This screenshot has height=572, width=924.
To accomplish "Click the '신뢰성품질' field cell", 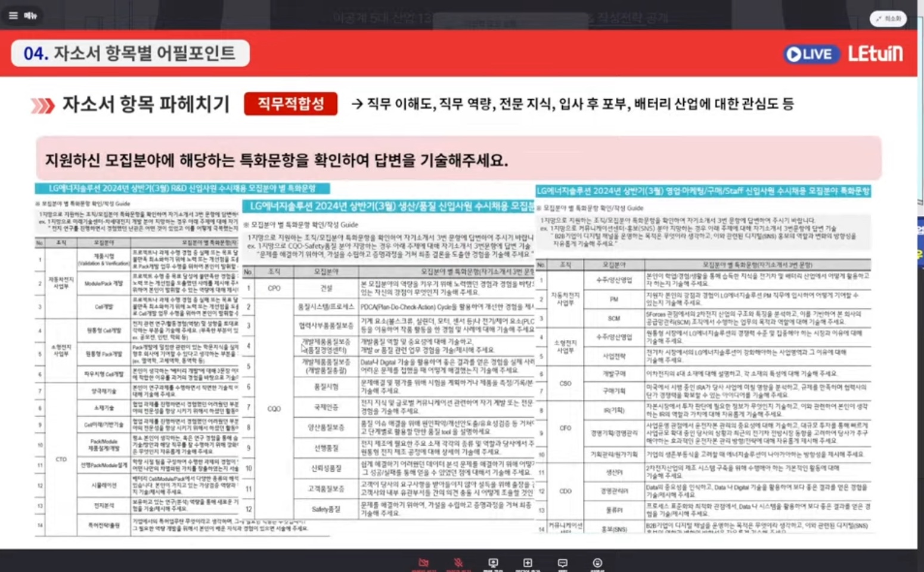I will tap(326, 468).
